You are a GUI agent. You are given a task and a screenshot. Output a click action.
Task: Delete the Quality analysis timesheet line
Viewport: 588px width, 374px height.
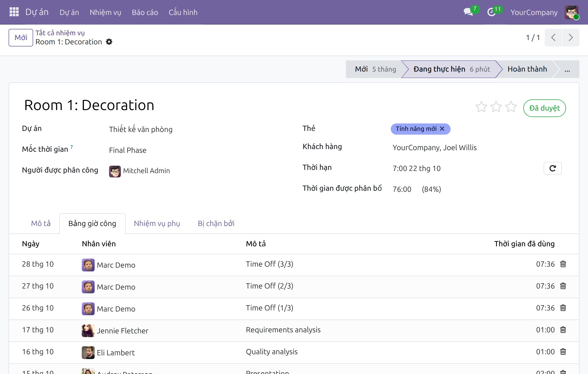coord(563,352)
